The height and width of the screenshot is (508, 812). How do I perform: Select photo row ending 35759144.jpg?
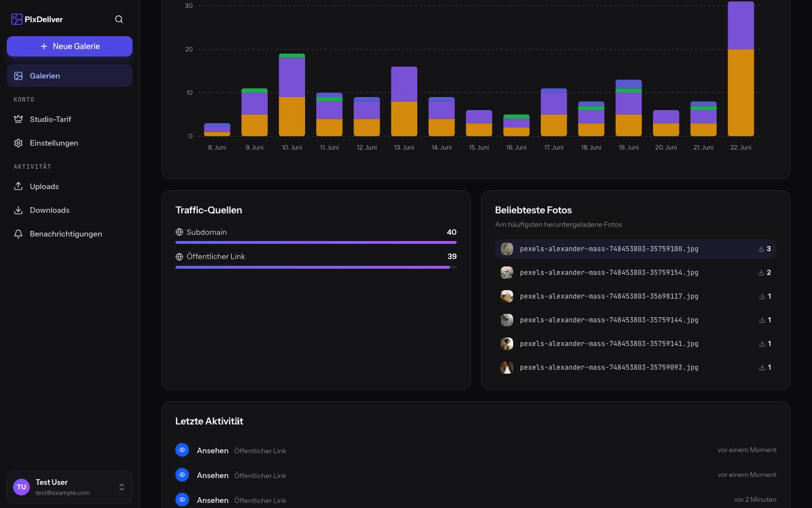pyautogui.click(x=636, y=320)
